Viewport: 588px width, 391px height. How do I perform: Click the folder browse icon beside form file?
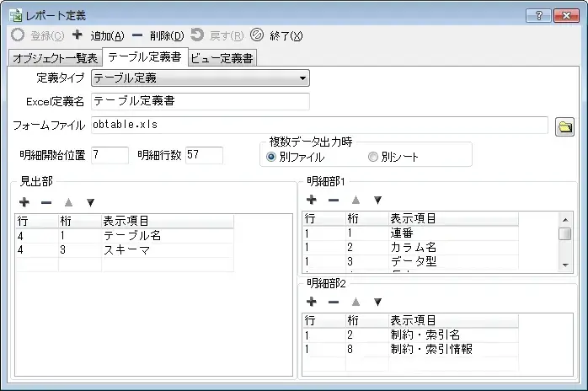(564, 126)
